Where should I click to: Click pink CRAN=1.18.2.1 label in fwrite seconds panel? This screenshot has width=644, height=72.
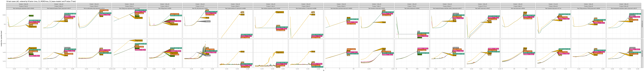[x=423, y=49]
